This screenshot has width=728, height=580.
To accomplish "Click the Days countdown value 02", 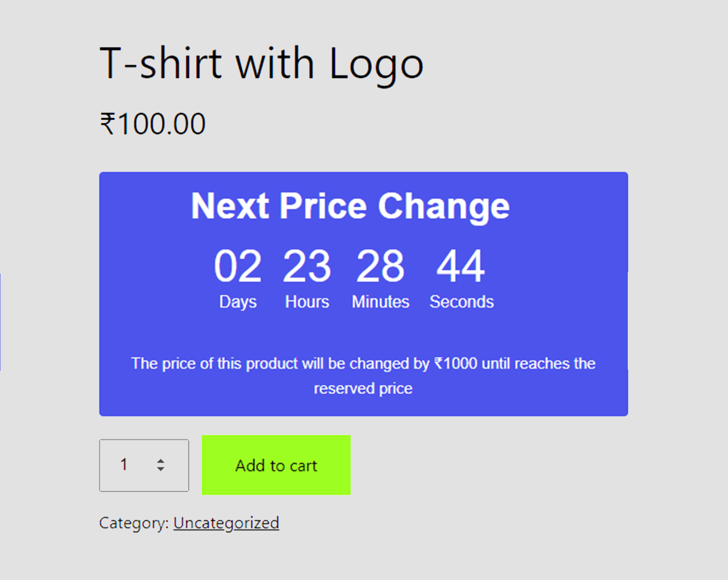I will (238, 266).
